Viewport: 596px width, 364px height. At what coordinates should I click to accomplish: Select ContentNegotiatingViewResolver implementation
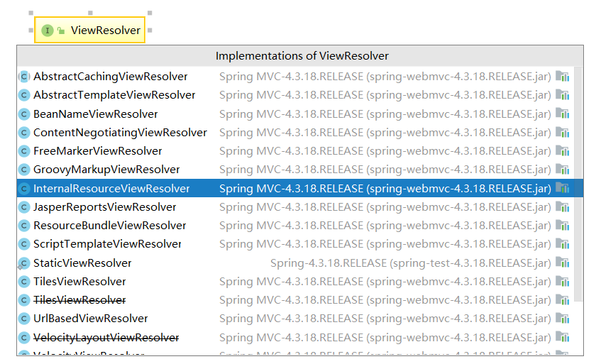pyautogui.click(x=120, y=133)
